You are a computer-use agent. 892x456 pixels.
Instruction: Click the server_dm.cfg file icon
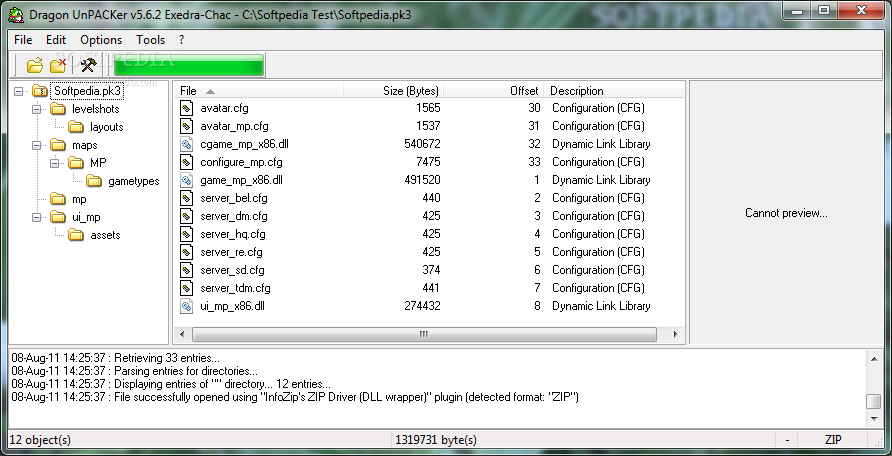(187, 216)
